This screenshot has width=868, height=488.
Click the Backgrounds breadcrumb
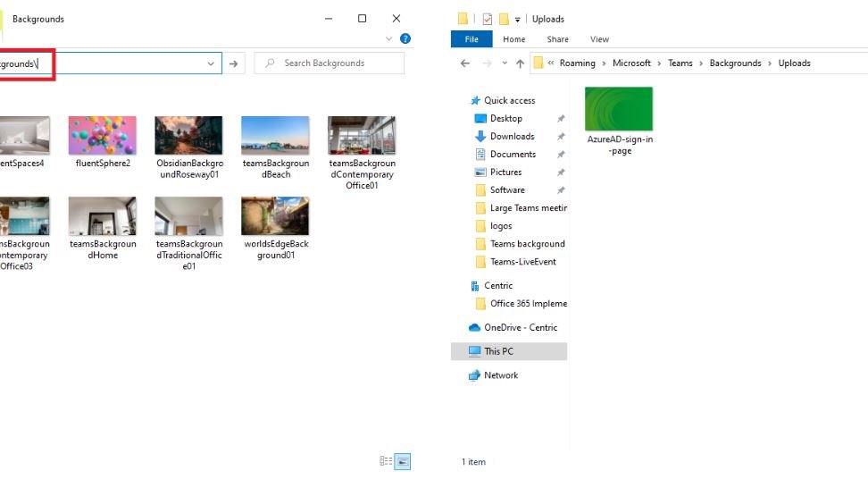click(x=735, y=63)
